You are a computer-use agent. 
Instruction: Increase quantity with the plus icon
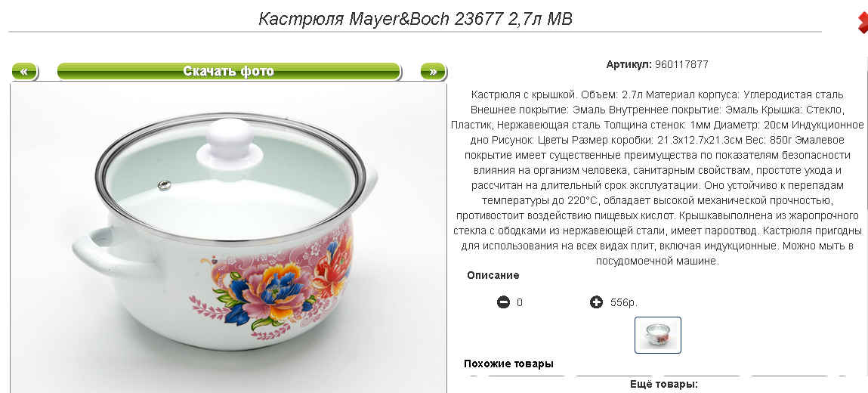596,302
